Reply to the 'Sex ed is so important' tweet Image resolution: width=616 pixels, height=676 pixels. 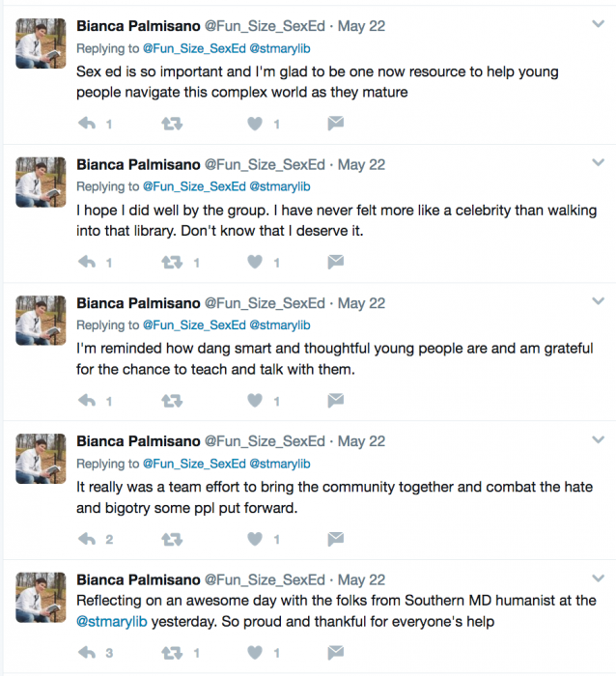pyautogui.click(x=86, y=124)
